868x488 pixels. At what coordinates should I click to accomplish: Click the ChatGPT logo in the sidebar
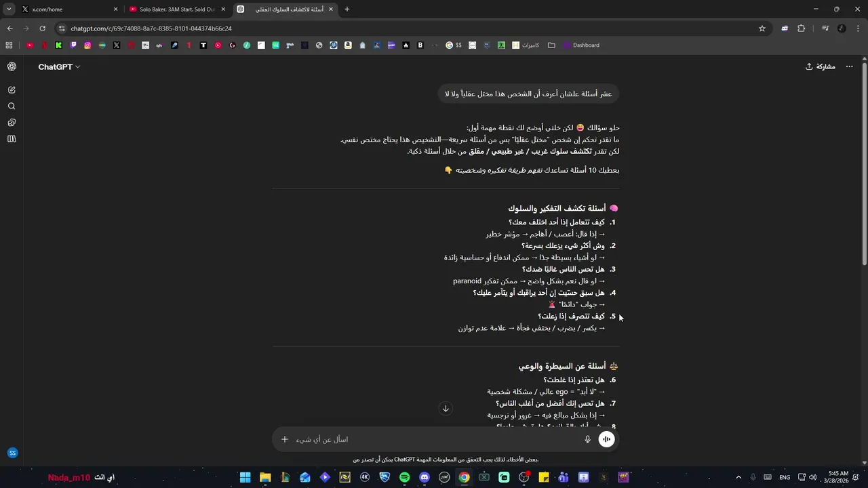click(12, 66)
